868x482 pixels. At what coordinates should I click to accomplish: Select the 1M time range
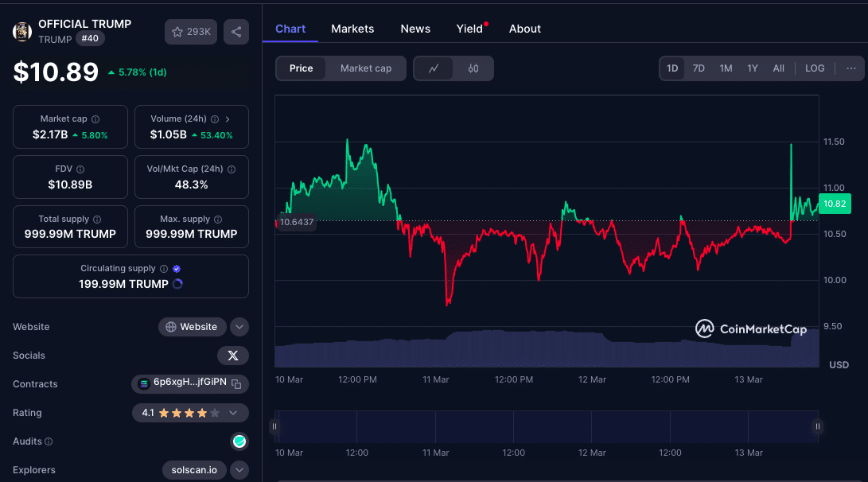point(726,68)
